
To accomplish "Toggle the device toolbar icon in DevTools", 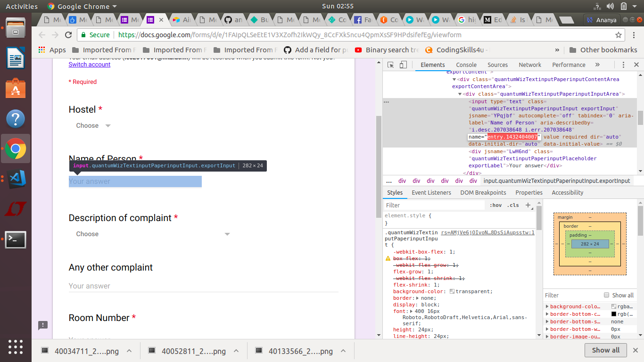I will tap(403, 65).
